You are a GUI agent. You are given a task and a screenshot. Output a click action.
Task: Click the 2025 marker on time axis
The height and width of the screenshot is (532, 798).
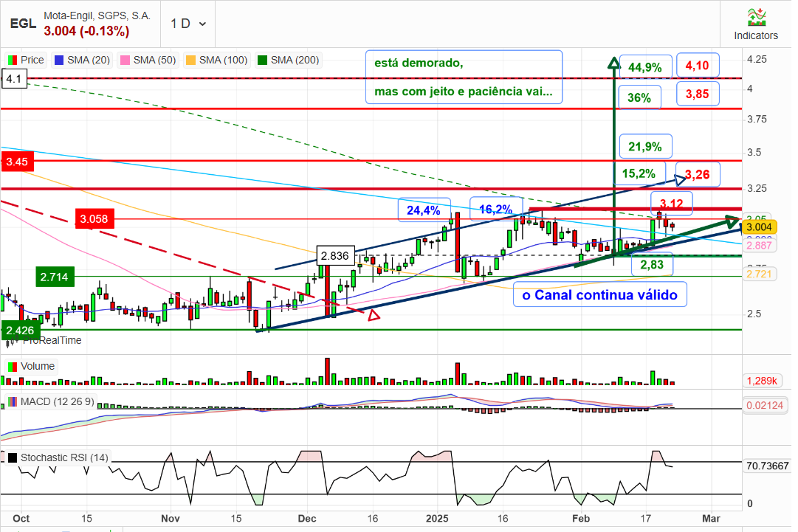click(x=437, y=518)
